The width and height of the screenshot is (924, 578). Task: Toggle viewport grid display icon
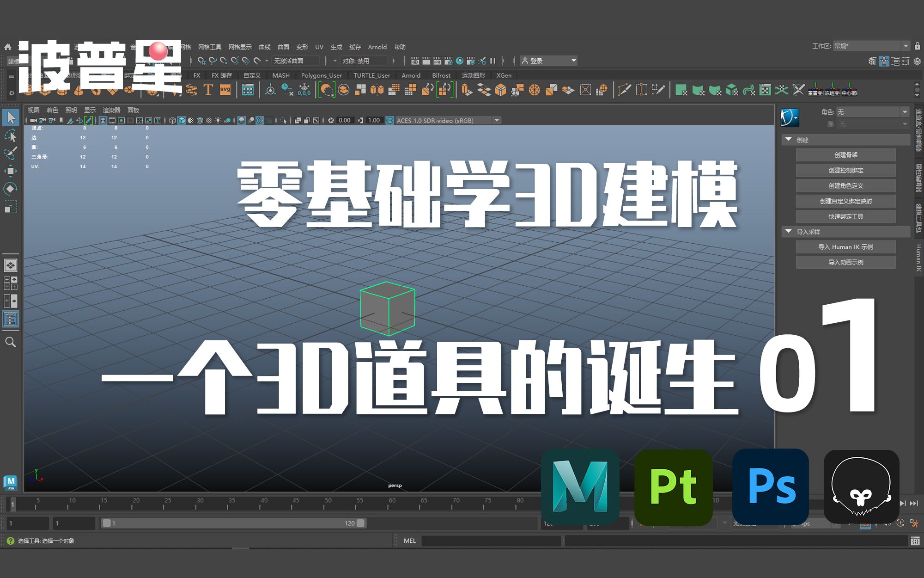pos(103,120)
